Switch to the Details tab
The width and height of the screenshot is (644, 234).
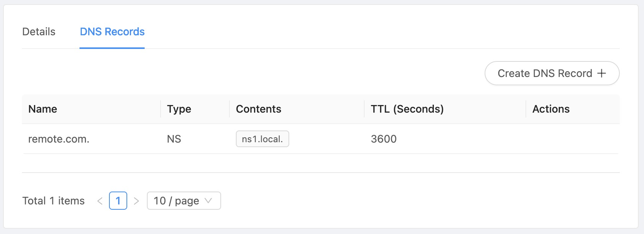39,32
